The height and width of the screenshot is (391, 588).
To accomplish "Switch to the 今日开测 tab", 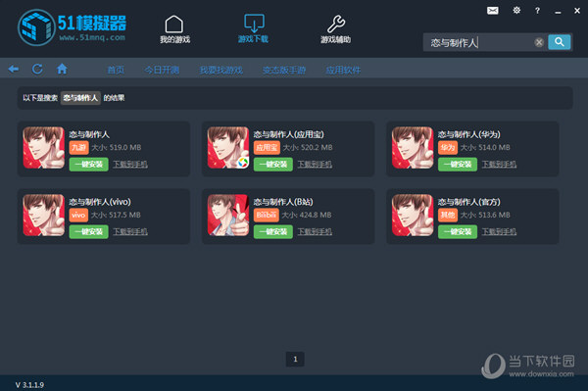I will (x=162, y=70).
